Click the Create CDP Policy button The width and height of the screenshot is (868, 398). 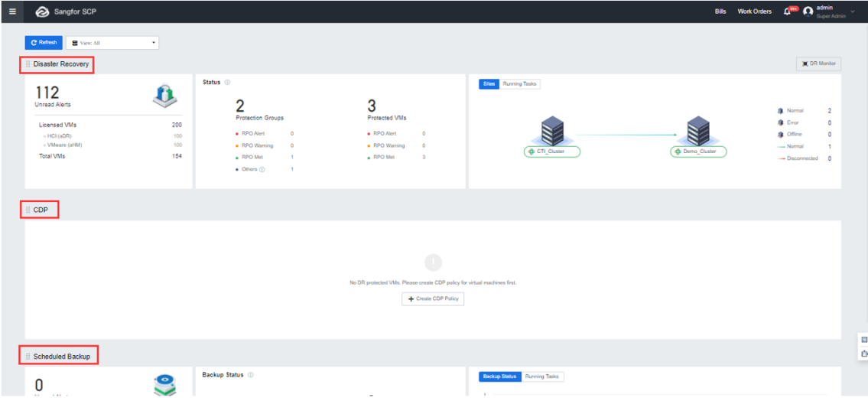tap(433, 298)
